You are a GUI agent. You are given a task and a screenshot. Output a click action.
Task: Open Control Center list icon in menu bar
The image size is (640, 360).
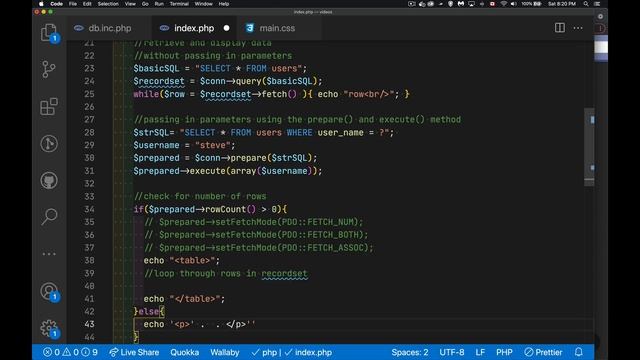[x=597, y=4]
